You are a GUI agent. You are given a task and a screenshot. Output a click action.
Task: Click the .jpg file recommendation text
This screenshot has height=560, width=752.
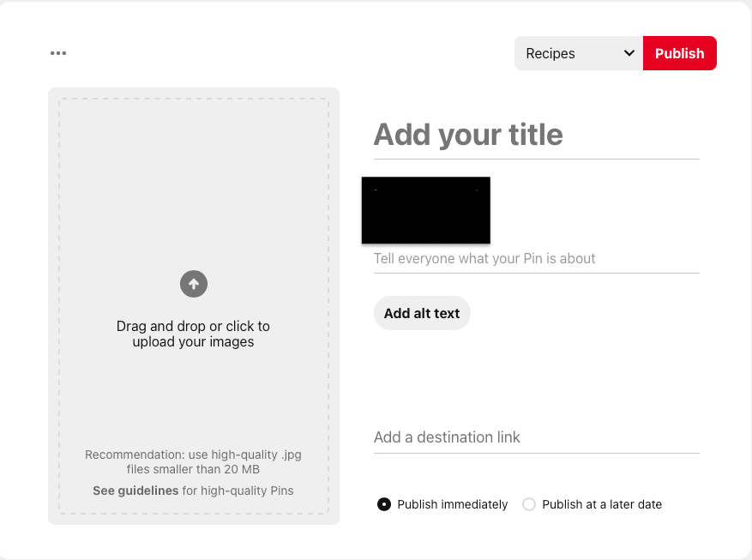pos(193,461)
